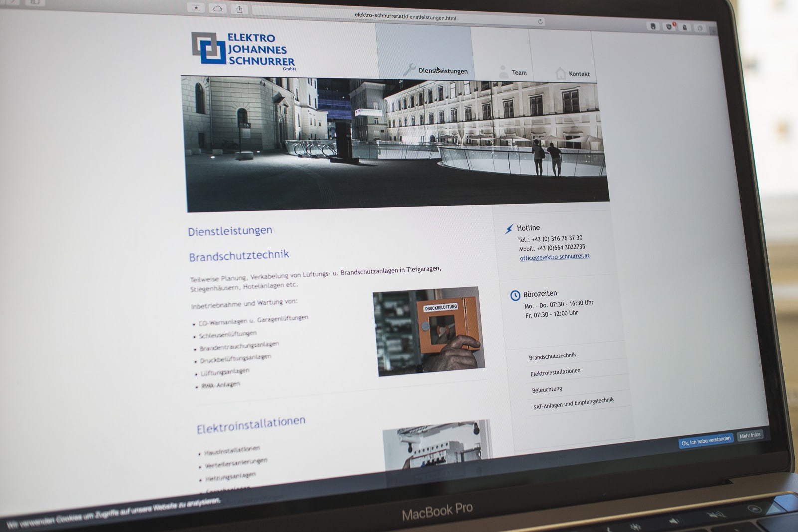The height and width of the screenshot is (532, 798).
Task: Select Brandschutztechnik in the sidebar menu
Action: coord(552,356)
